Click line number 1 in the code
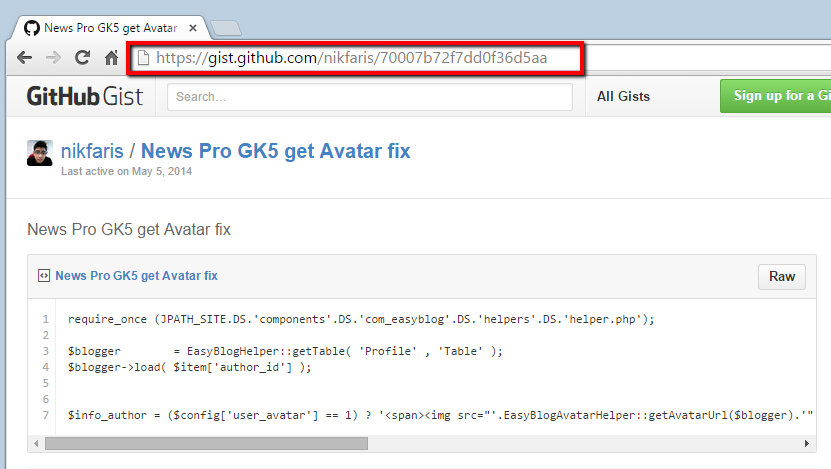The image size is (831, 469). point(46,320)
